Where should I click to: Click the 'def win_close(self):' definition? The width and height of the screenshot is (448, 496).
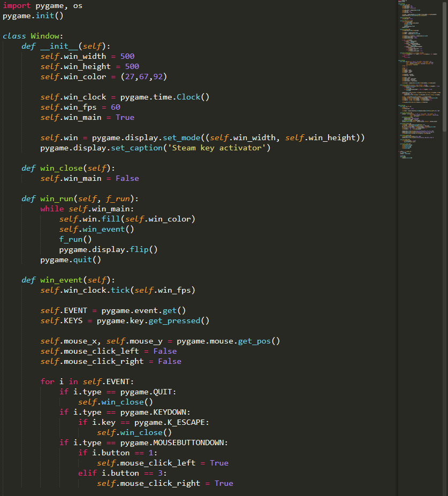(x=69, y=169)
